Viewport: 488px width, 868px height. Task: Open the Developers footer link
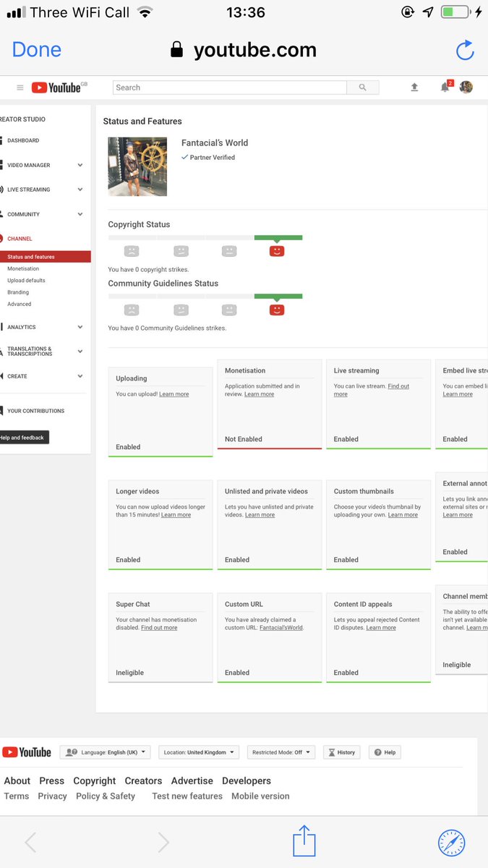[x=247, y=781]
